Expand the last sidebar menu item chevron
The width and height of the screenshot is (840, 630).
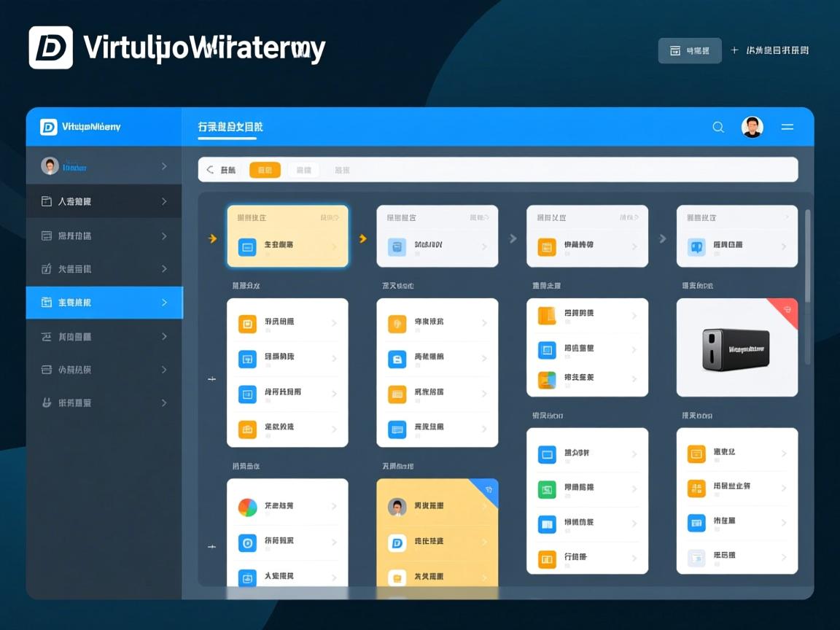pyautogui.click(x=164, y=403)
